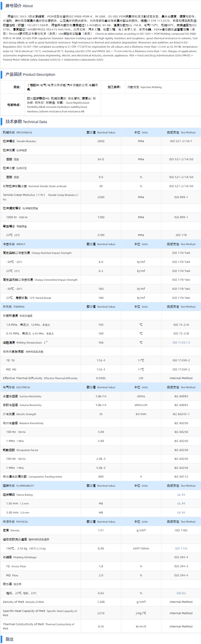Select the ELECTRICAL section header label
Viewport: 201px width, 644px height.
[x=17, y=387]
